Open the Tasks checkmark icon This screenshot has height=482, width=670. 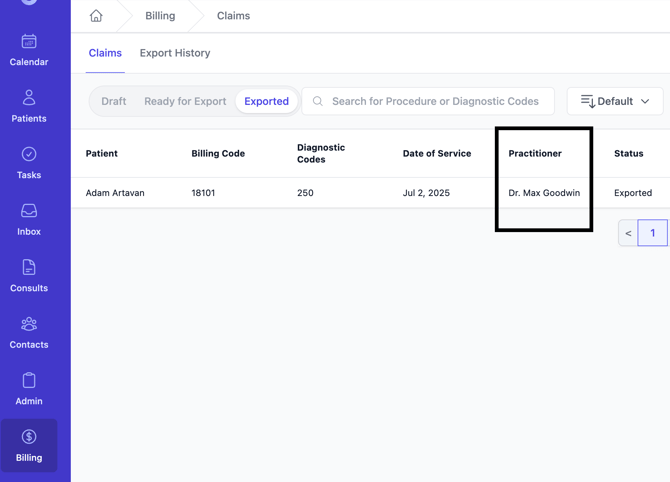point(29,154)
